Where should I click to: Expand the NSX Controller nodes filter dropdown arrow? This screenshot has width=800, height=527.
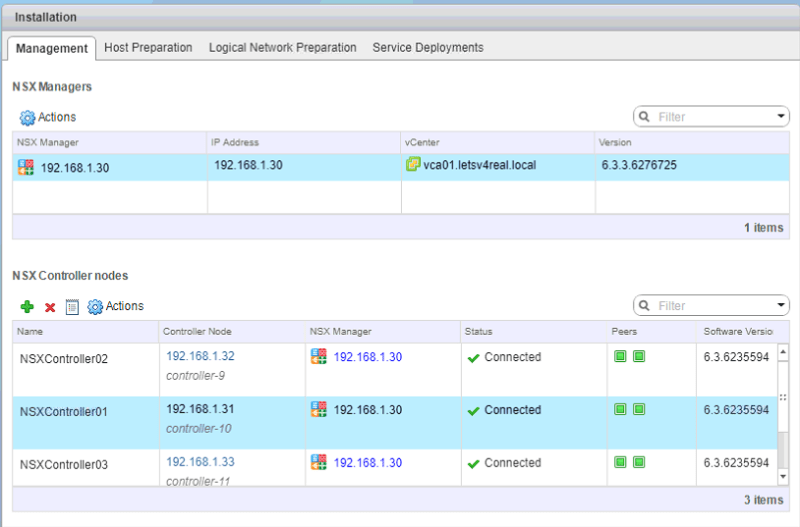pyautogui.click(x=781, y=306)
